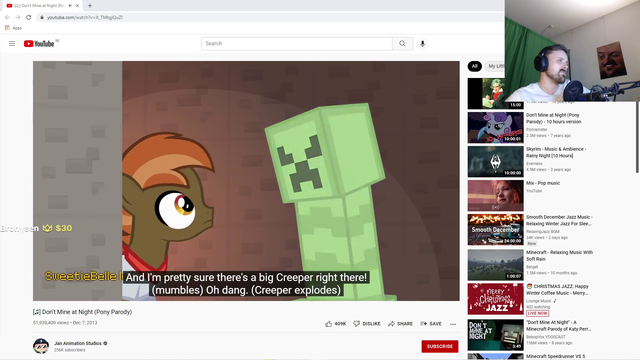Like the video with thumbs up
The height and width of the screenshot is (360, 640).
(336, 324)
